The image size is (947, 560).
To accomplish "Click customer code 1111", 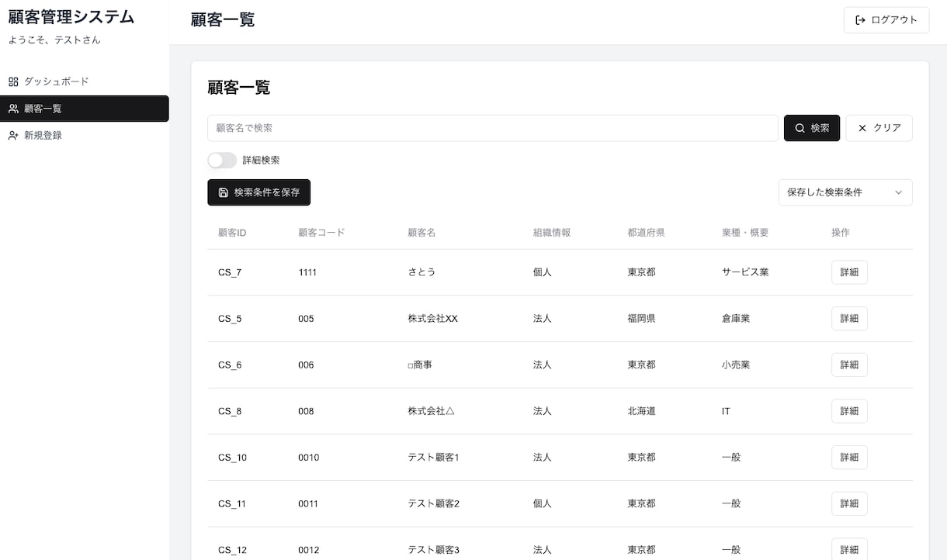I will [307, 272].
